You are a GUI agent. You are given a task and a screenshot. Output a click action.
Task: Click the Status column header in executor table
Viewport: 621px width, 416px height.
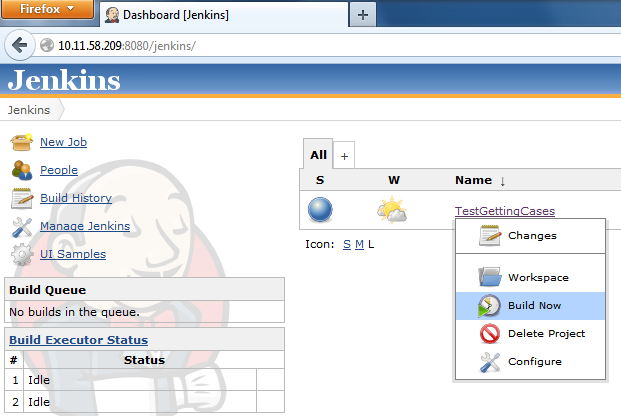tap(144, 360)
